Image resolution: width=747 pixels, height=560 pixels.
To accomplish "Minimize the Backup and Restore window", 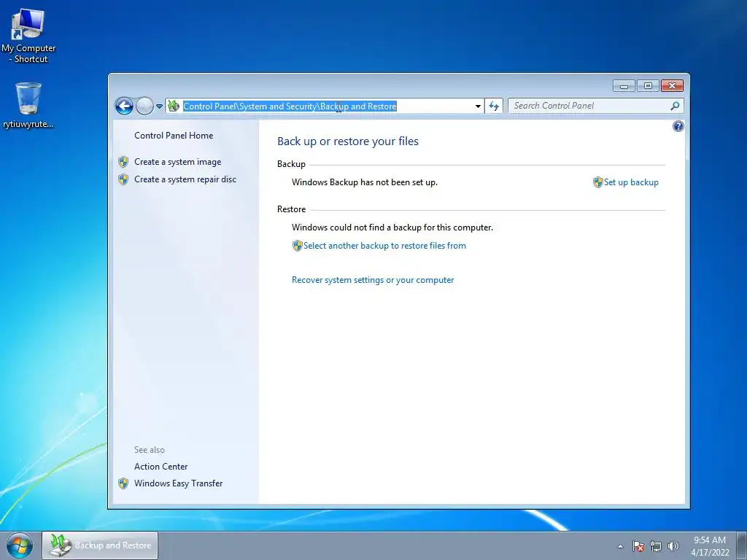I will click(624, 86).
